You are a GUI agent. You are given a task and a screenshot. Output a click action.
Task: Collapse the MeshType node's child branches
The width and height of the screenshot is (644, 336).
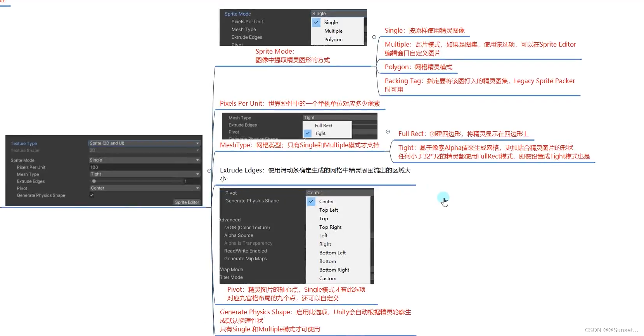(x=388, y=132)
